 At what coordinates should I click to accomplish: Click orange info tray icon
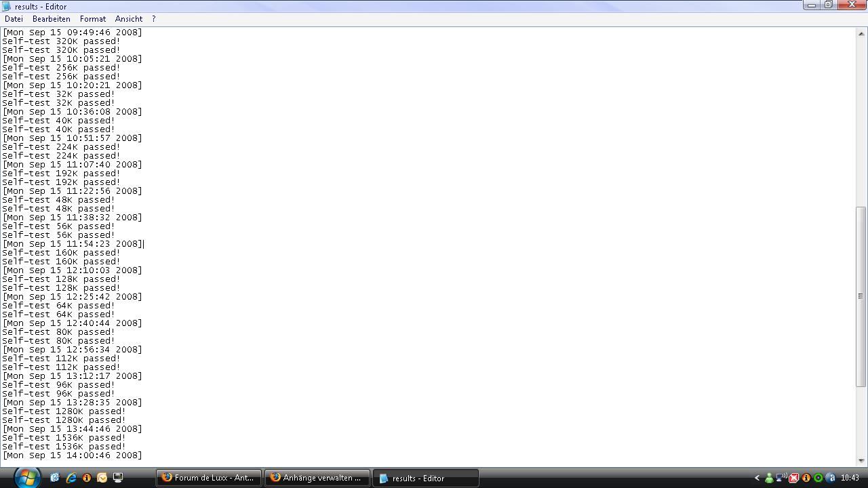[806, 478]
